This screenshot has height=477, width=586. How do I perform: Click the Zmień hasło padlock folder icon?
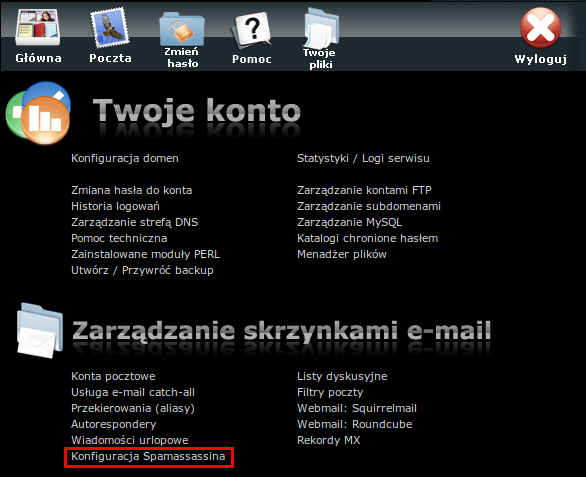[182, 29]
